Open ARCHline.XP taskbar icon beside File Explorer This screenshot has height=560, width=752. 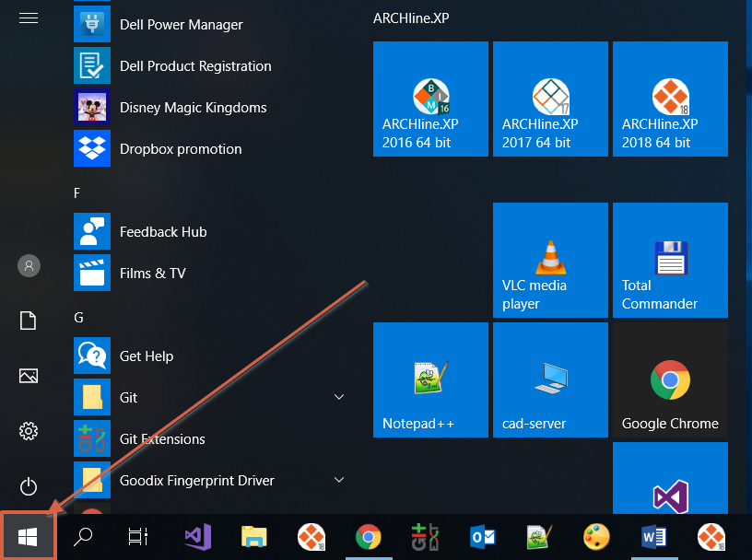(311, 536)
